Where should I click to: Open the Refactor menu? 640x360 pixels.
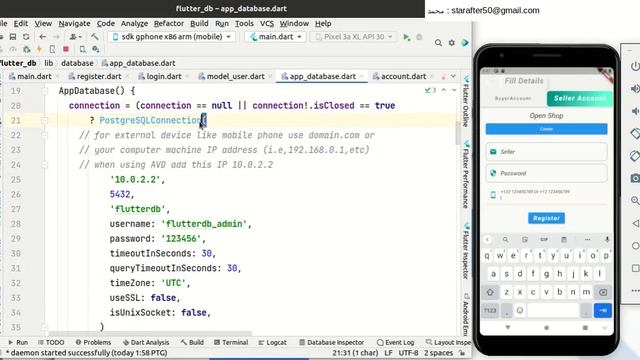click(169, 24)
